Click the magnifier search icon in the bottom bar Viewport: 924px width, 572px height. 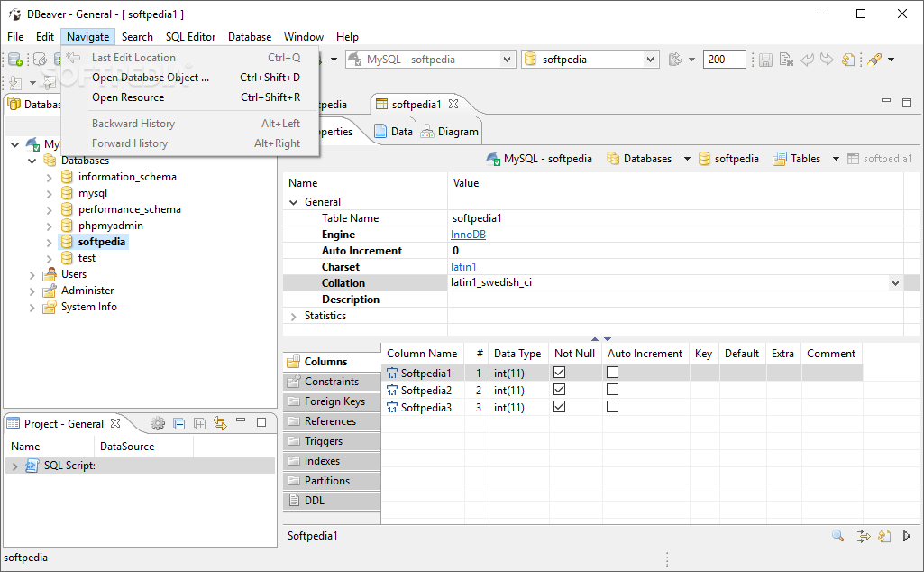(837, 535)
